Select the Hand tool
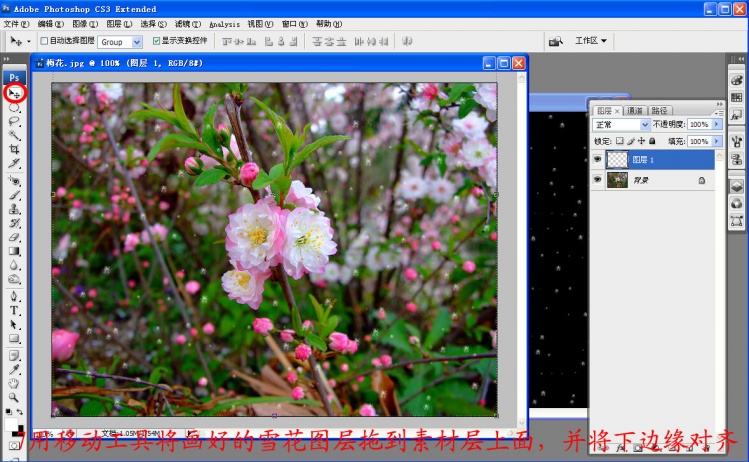Screen dimensions: 749x462 pyautogui.click(x=15, y=383)
